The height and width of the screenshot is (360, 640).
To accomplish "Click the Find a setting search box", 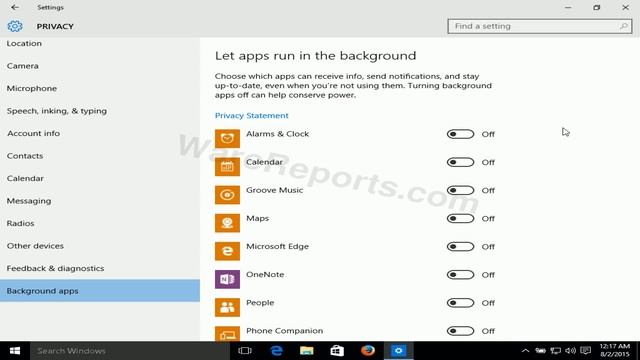I will pyautogui.click(x=540, y=26).
